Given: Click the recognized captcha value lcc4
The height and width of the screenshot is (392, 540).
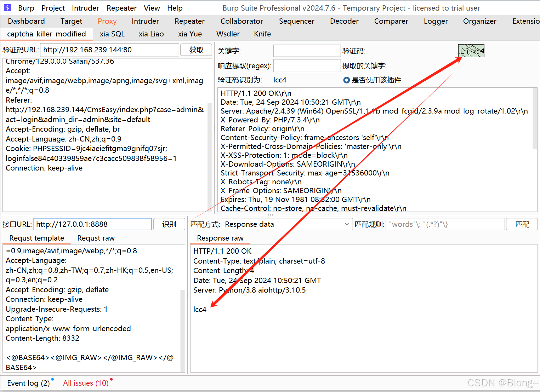Looking at the screenshot, I should 280,80.
